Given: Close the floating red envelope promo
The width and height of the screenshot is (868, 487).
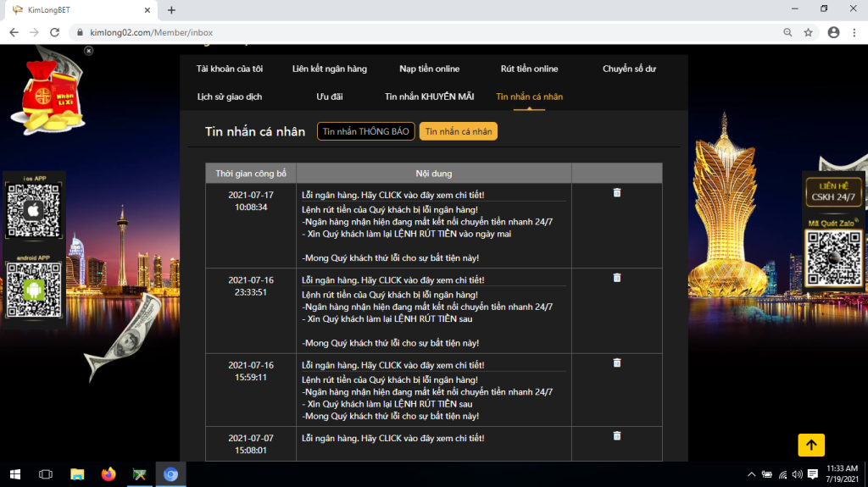Looking at the screenshot, I should point(89,51).
